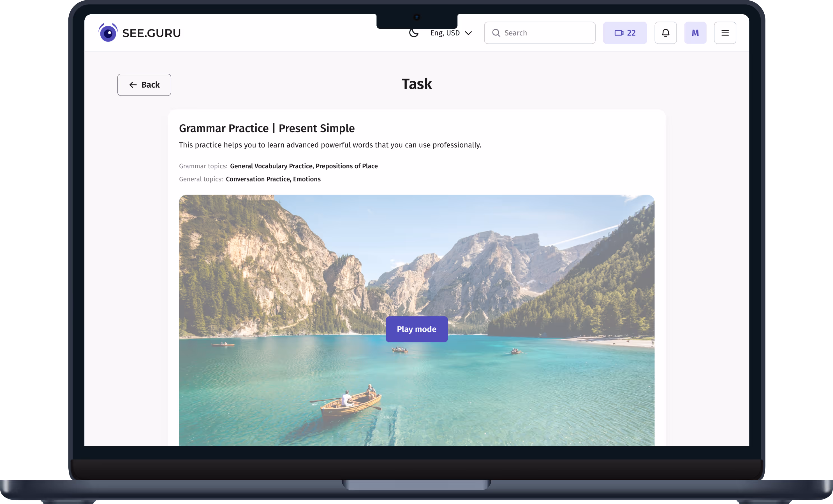Click the magnifier icon in the search box
Image resolution: width=833 pixels, height=504 pixels.
496,33
